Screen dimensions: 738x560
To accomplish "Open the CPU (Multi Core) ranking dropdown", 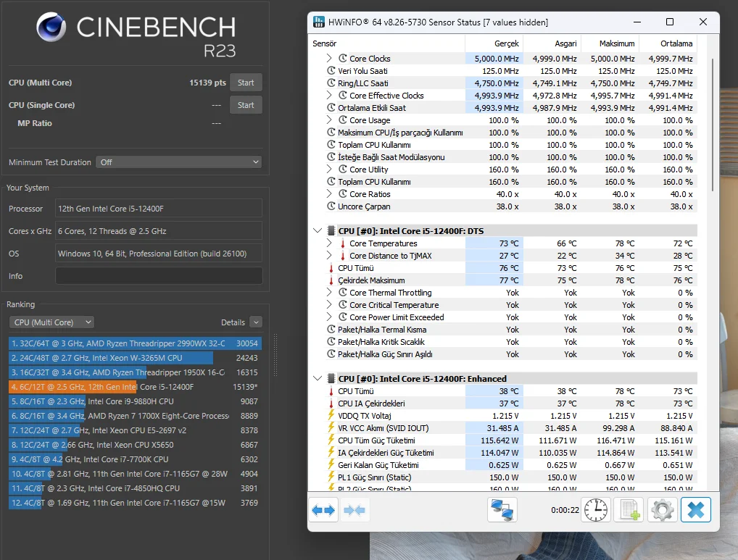I will (51, 322).
